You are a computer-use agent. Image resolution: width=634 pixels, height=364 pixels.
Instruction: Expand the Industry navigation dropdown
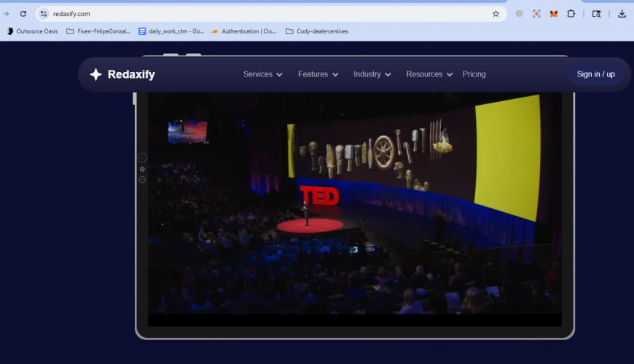(372, 74)
